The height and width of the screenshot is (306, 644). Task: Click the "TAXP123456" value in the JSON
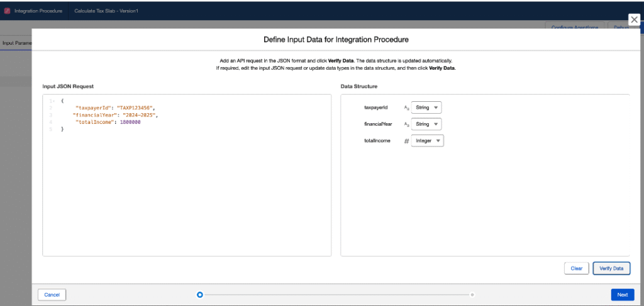(136, 108)
